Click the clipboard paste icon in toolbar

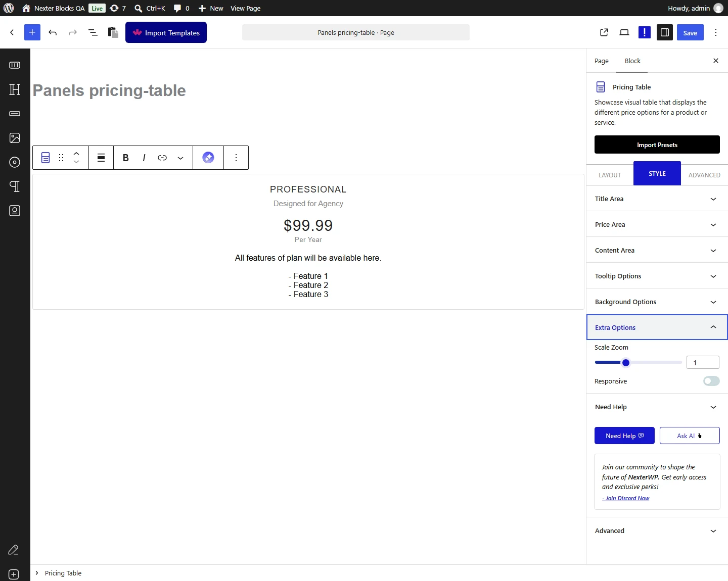(113, 32)
